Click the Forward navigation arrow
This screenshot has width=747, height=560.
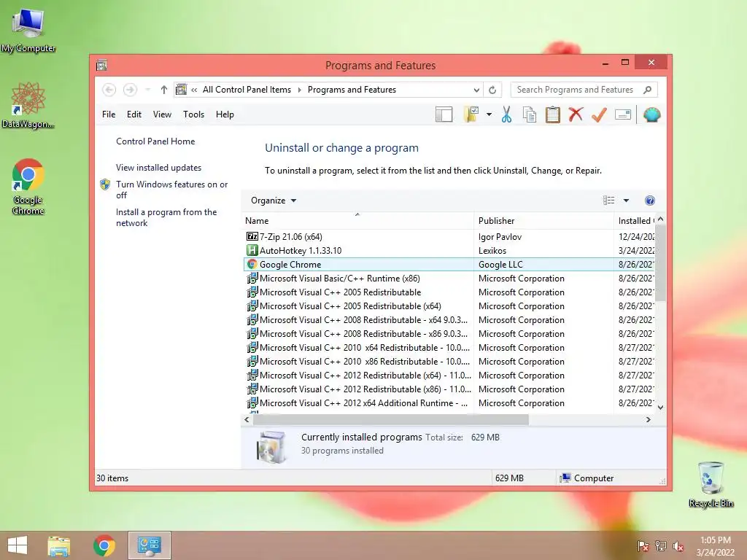(x=130, y=90)
